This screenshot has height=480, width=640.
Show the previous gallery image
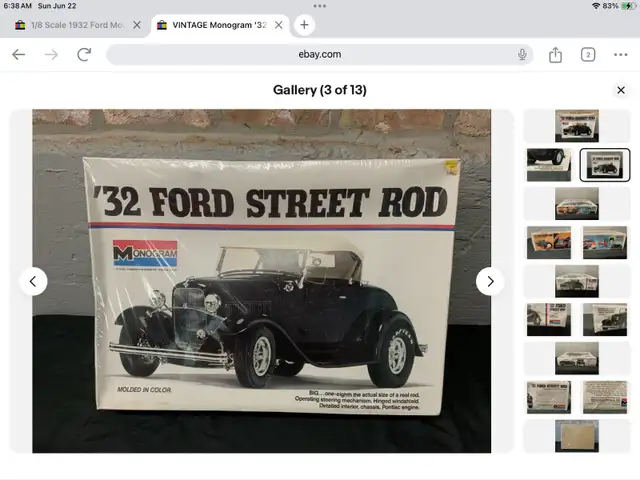33,281
